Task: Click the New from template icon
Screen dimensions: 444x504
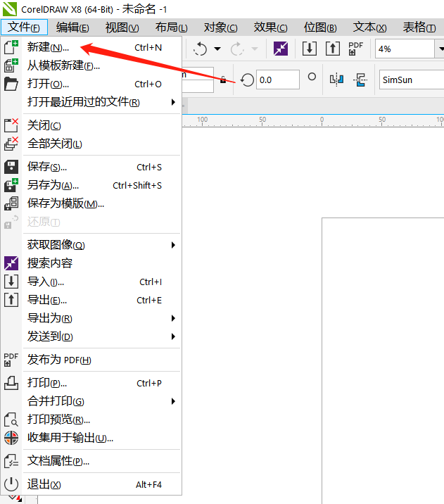Action: pos(11,65)
